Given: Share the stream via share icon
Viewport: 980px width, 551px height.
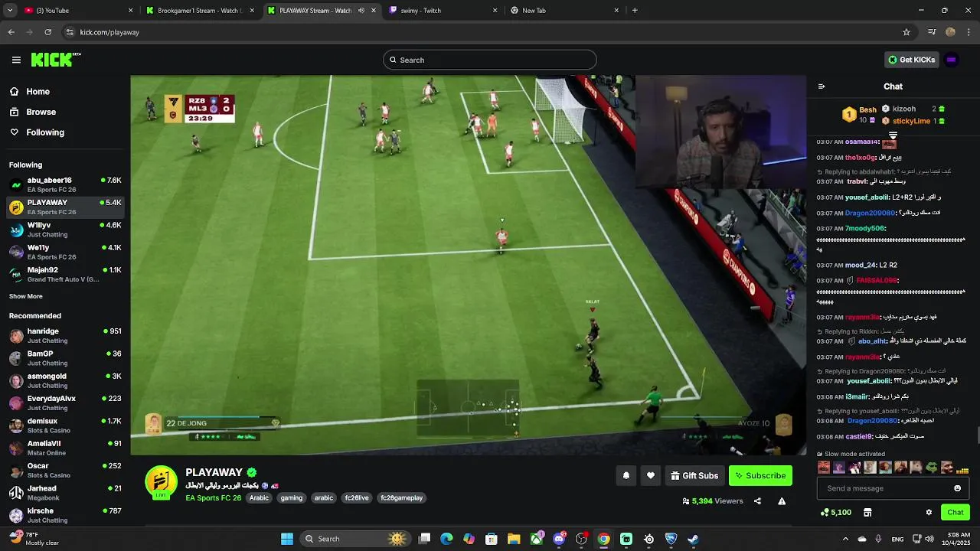Looking at the screenshot, I should [x=757, y=501].
